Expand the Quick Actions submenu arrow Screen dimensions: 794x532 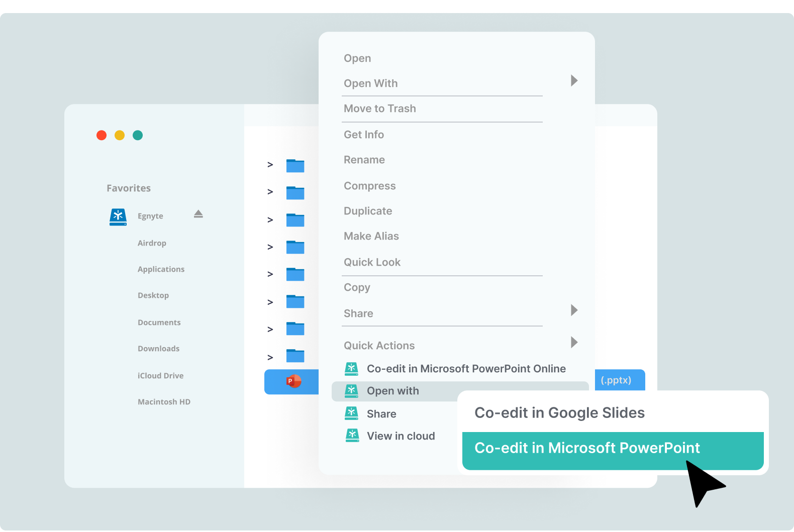point(574,343)
